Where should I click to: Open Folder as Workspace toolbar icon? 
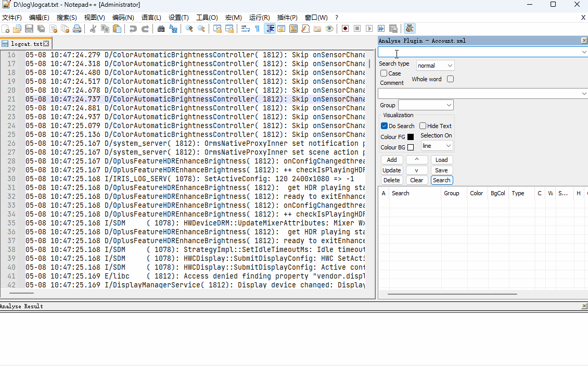pos(317,29)
